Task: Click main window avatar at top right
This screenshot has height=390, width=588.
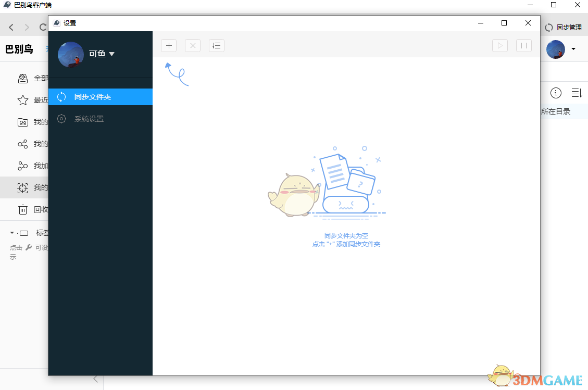Action: (x=556, y=49)
